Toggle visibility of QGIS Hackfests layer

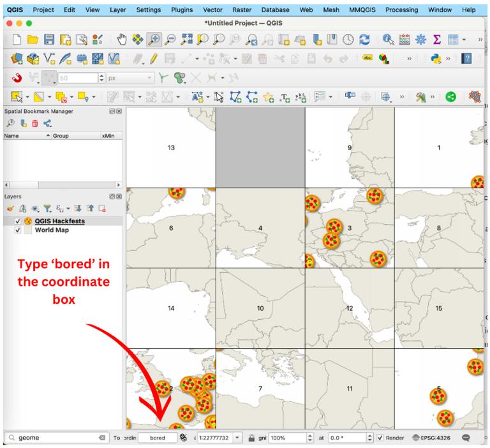click(x=17, y=221)
